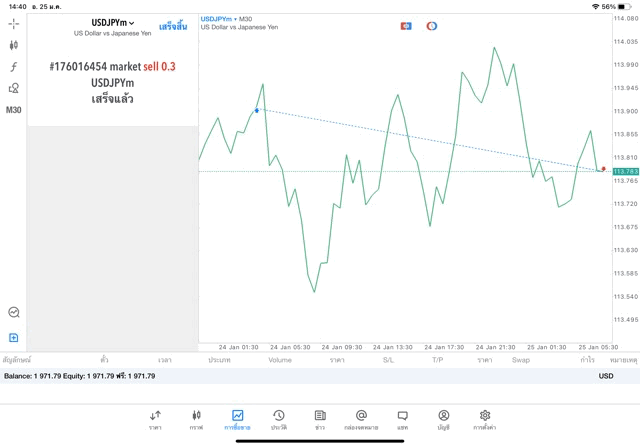640x447 pixels.
Task: Click the Volume column header
Action: 280,359
